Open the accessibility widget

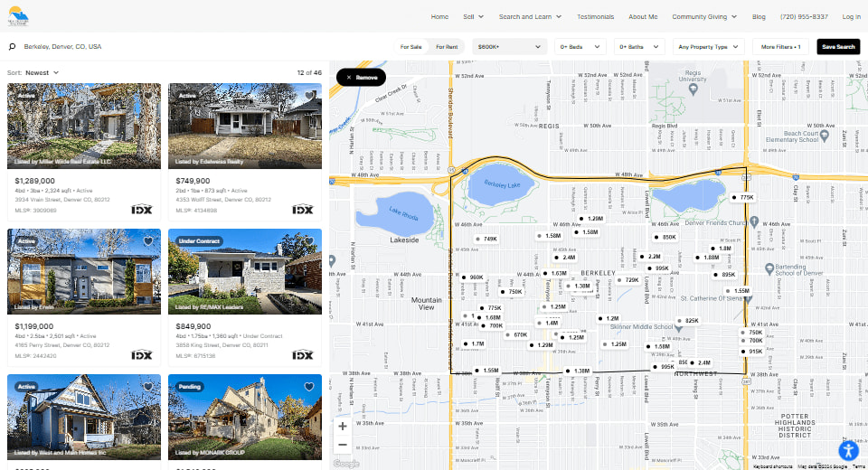coord(848,450)
